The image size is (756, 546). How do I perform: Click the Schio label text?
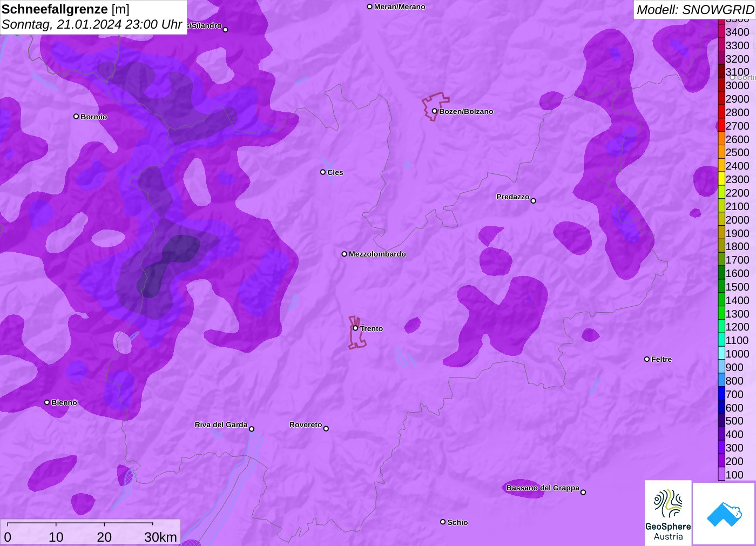(457, 522)
